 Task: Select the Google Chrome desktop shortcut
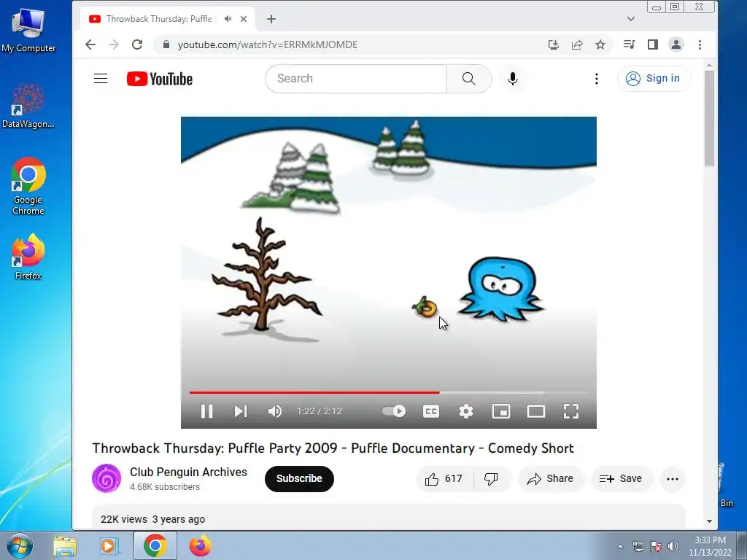pyautogui.click(x=28, y=186)
